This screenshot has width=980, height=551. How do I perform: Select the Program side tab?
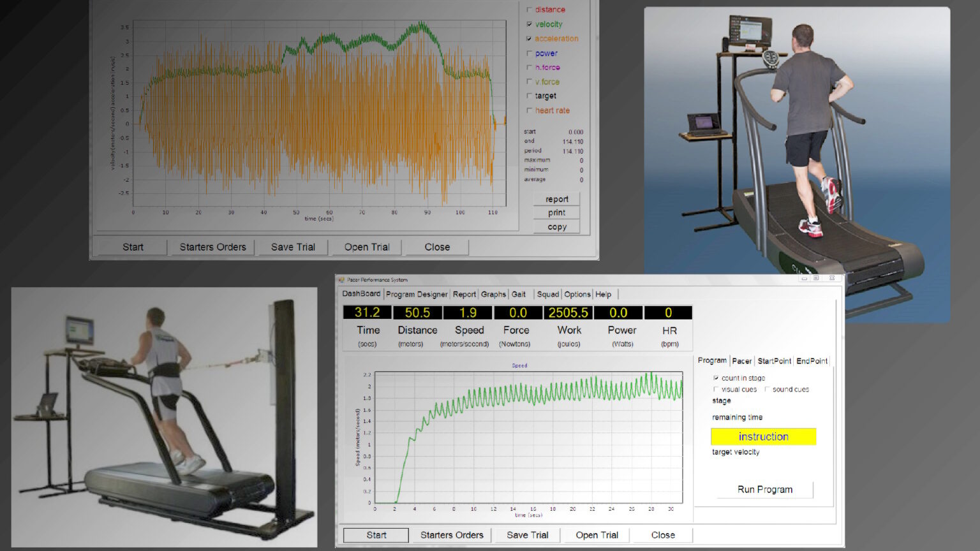pyautogui.click(x=712, y=360)
